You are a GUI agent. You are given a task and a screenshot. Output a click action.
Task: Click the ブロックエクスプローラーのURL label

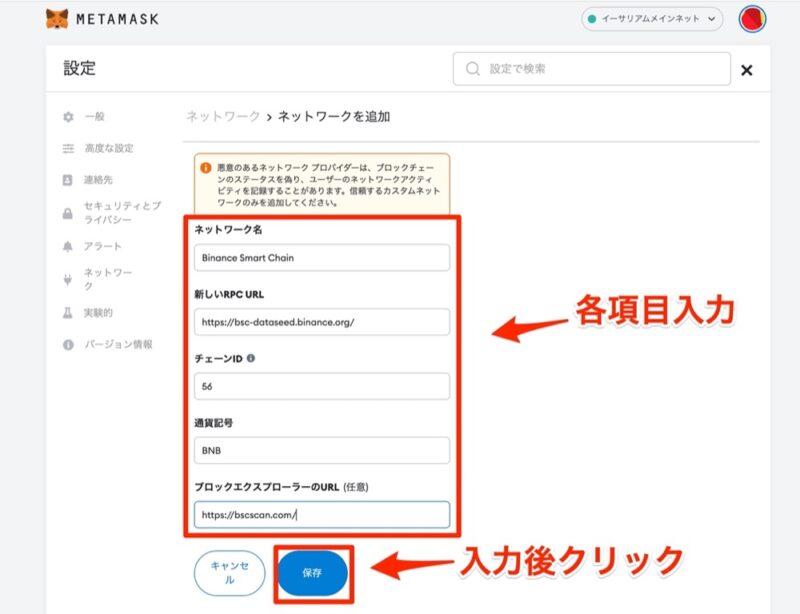(267, 487)
